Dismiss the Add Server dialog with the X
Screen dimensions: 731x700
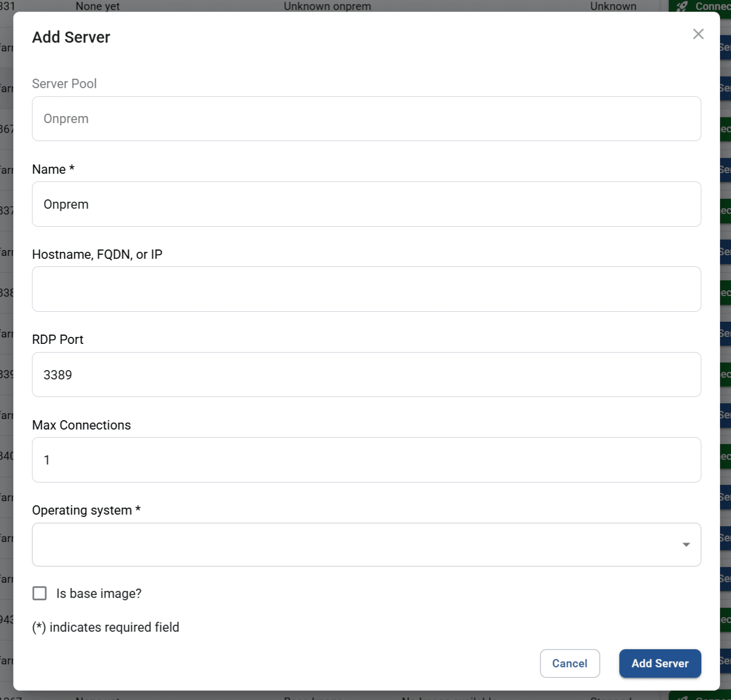point(698,34)
